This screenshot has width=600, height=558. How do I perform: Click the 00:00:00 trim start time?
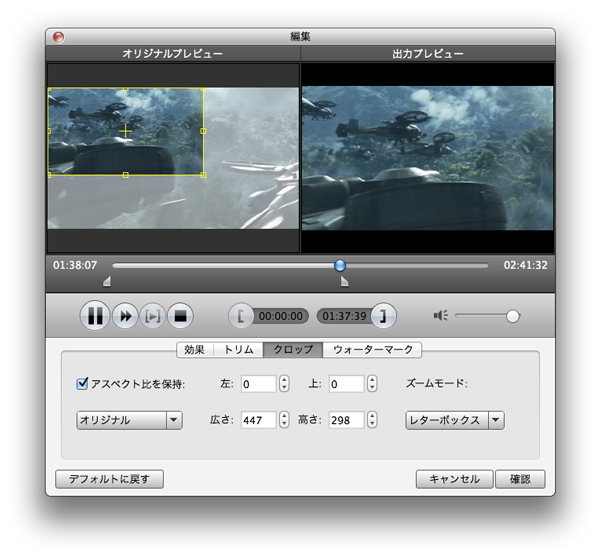coord(280,316)
